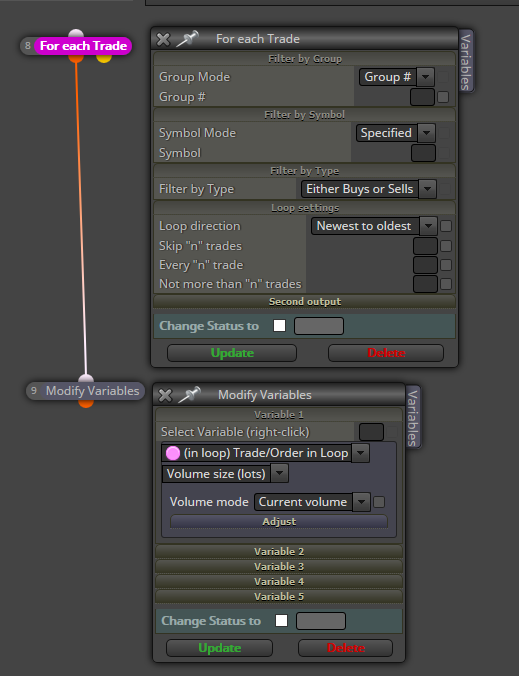Update the Modify Variables block

point(219,648)
